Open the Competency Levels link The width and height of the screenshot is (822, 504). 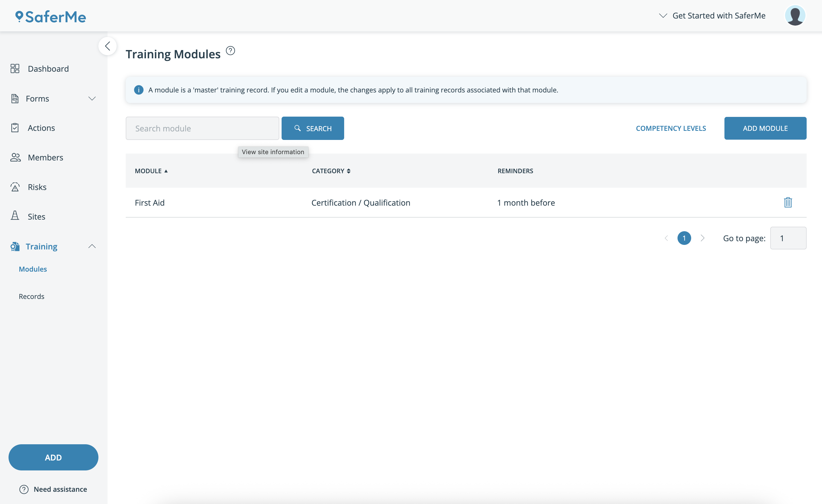point(671,129)
